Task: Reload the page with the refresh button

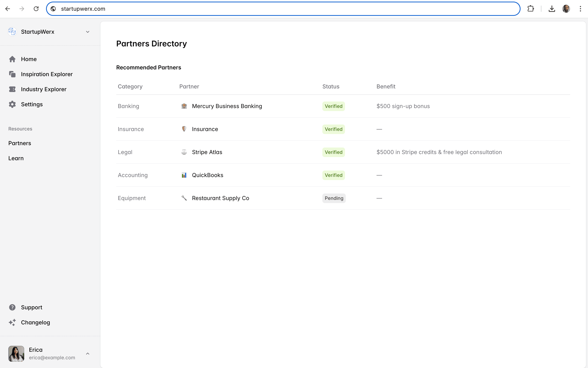Action: tap(36, 9)
